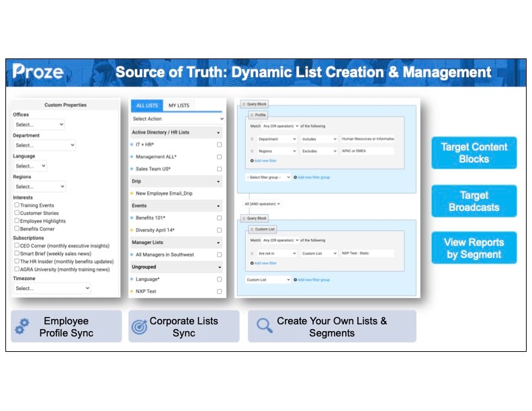This screenshot has width=532, height=411.
Task: Switch to the ALL LISTS tab
Action: tap(147, 105)
